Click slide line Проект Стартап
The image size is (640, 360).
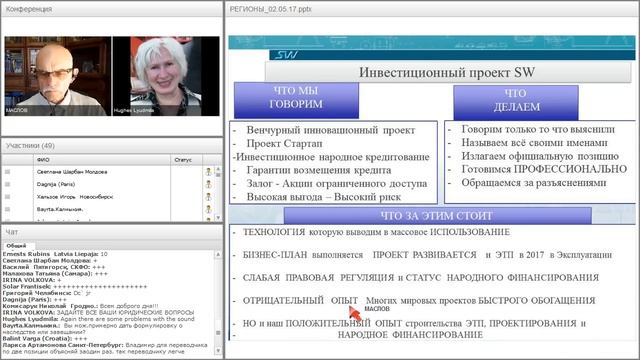[284, 144]
